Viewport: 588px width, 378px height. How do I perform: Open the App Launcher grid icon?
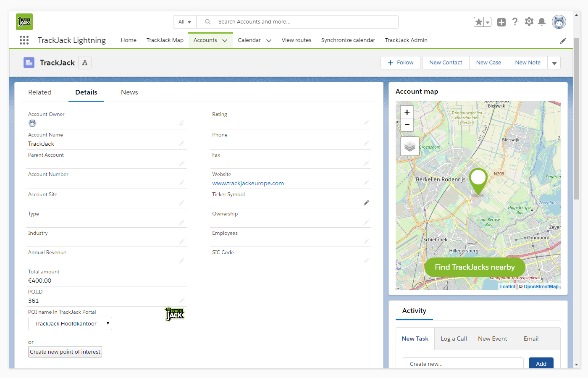coord(24,40)
